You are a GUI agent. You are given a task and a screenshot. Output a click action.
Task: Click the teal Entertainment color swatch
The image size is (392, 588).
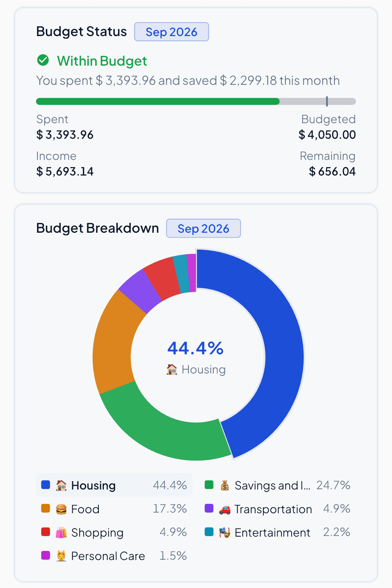coord(209,532)
